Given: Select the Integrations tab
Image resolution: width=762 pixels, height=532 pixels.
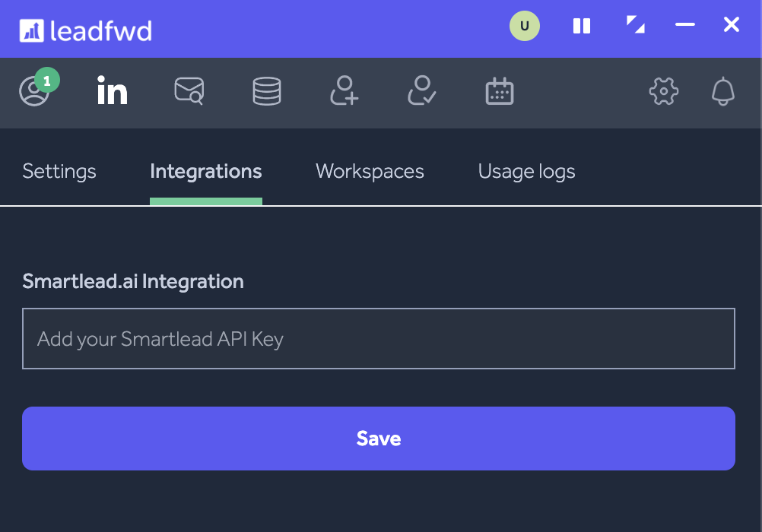Looking at the screenshot, I should [x=206, y=172].
